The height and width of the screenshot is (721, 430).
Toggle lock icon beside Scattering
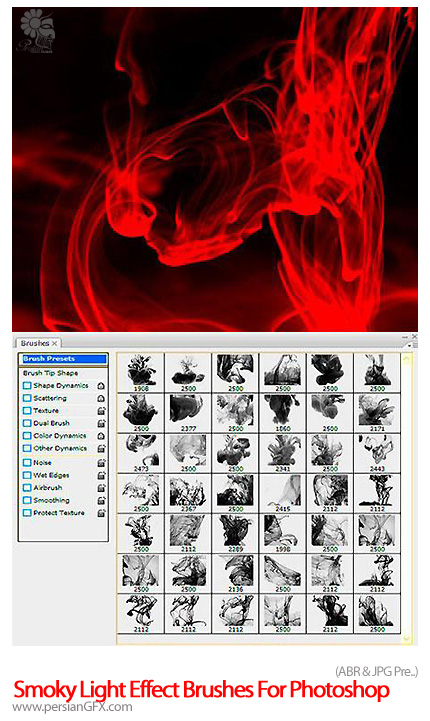tap(101, 398)
